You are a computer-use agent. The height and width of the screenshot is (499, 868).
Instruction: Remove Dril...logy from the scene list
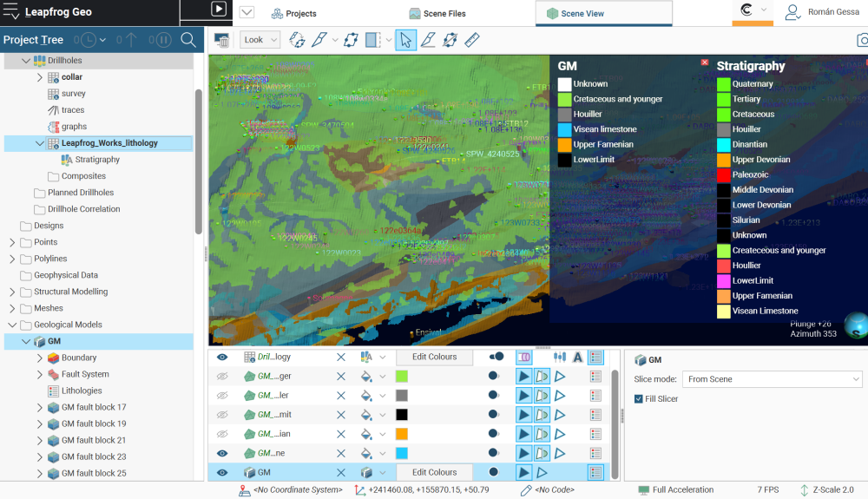tap(341, 358)
